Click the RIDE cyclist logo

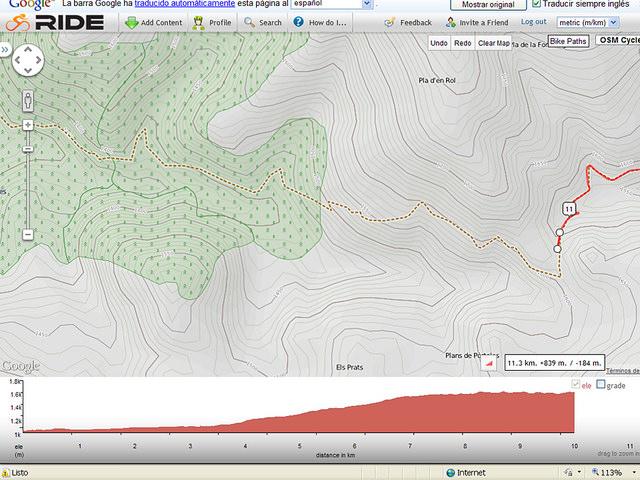point(18,22)
